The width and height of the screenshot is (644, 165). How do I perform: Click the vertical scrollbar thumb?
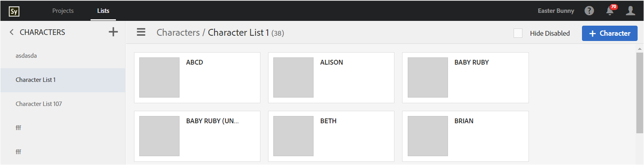pos(640,92)
